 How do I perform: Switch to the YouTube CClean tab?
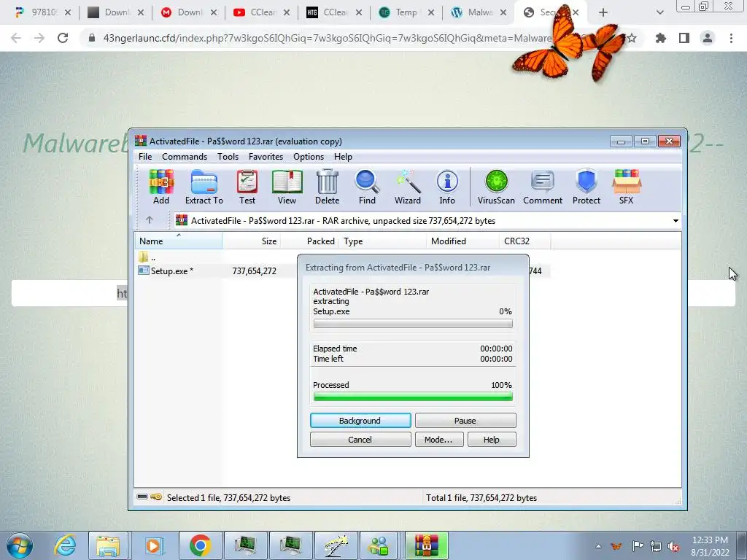tap(263, 12)
